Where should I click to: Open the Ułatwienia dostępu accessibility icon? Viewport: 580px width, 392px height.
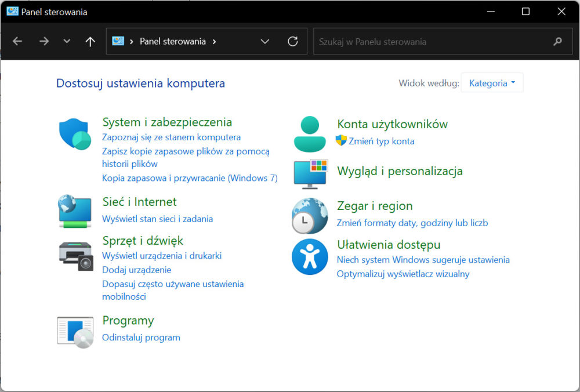click(310, 257)
